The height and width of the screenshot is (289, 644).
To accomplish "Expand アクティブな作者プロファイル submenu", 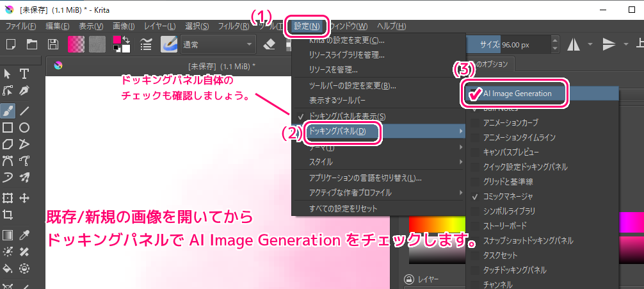I will (x=378, y=192).
